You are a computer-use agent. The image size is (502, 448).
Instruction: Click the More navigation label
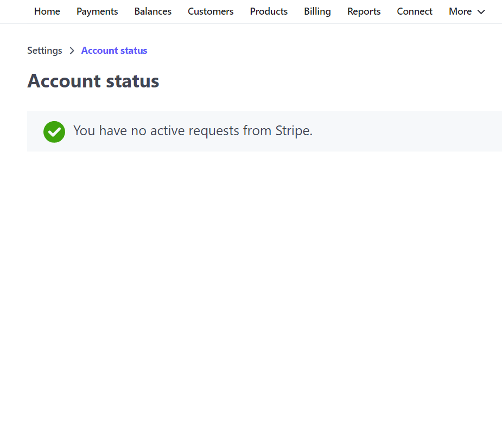(460, 11)
